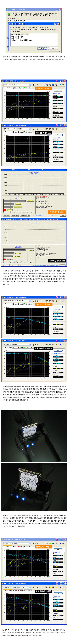The image size is (68, 644).
Task: Click Exit icon in ST3400620AS window
Action: pyautogui.click(x=62, y=344)
